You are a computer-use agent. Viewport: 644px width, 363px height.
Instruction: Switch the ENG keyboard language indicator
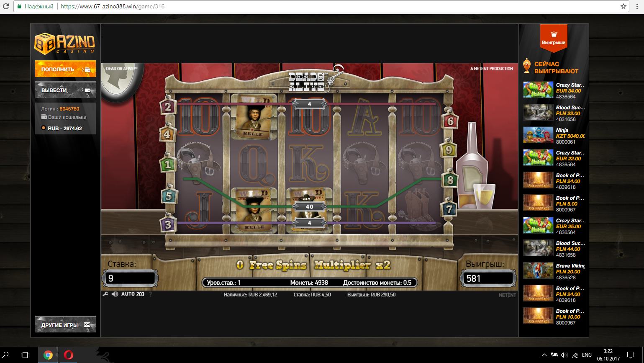pos(587,355)
